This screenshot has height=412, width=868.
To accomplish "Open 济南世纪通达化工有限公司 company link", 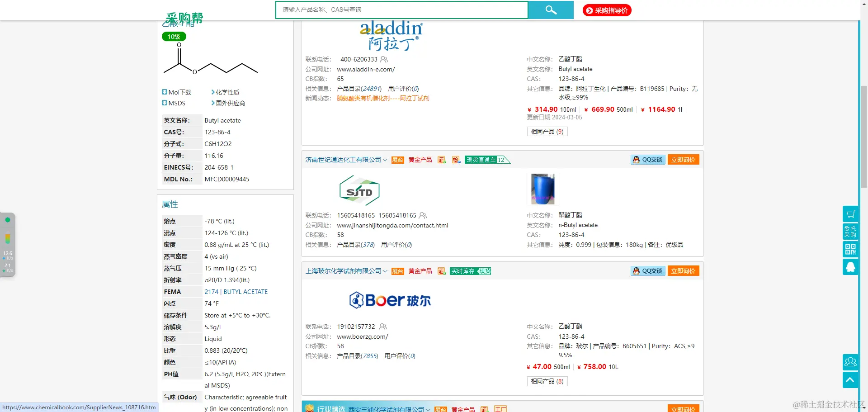I will (x=343, y=160).
